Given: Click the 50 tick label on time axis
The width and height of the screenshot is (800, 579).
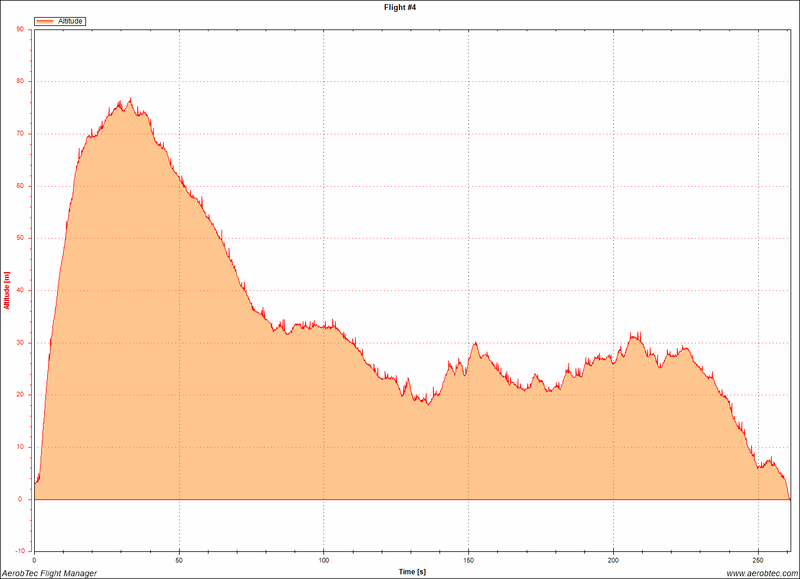Looking at the screenshot, I should (179, 560).
